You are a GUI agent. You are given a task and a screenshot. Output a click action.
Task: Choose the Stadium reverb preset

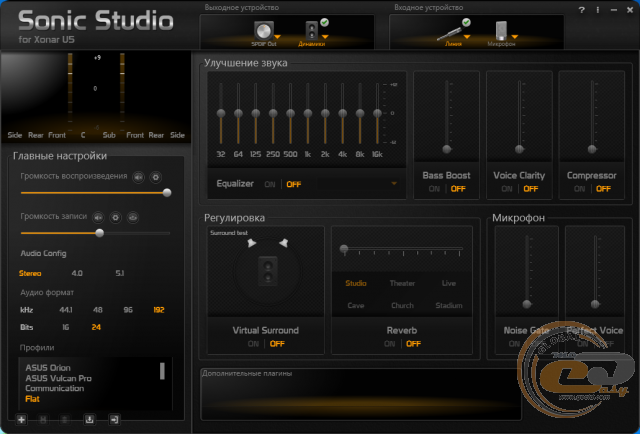[x=449, y=306]
